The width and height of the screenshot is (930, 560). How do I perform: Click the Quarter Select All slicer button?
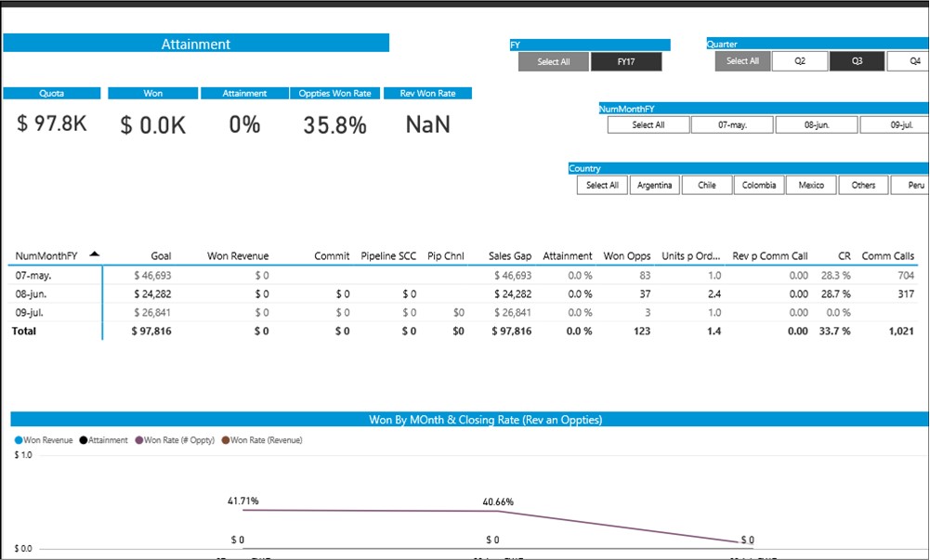(x=742, y=61)
